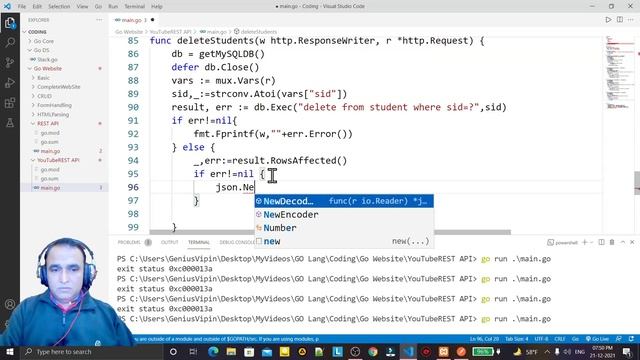This screenshot has height=360, width=640.
Task: Open the Extensions view
Action: [x=10, y=102]
